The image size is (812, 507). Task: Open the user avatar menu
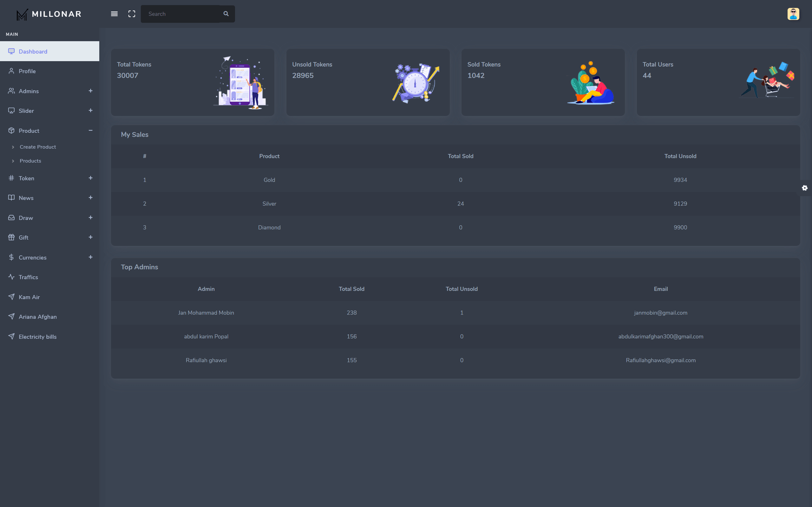[x=793, y=14]
